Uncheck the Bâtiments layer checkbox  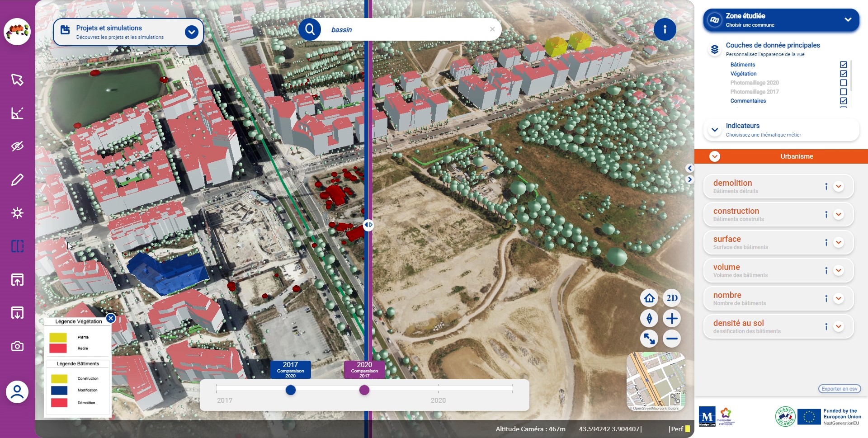pos(843,65)
